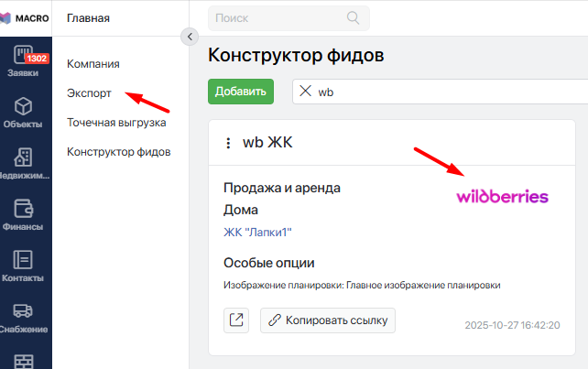The height and width of the screenshot is (369, 588).
Task: Open the Заявки section with 1302 badge
Action: [x=25, y=60]
